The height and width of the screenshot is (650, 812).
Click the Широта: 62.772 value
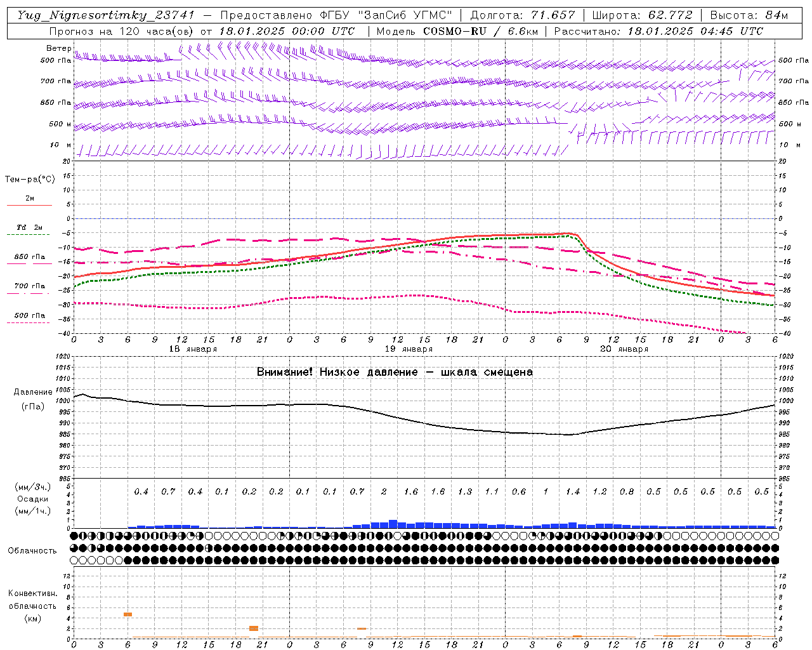point(642,15)
